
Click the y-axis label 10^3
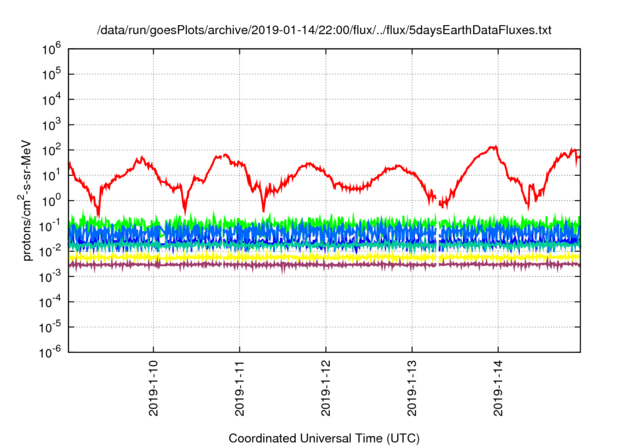[52, 125]
